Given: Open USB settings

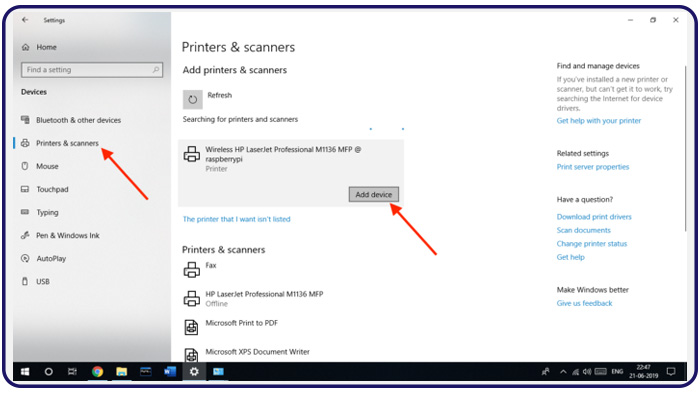Looking at the screenshot, I should tap(35, 281).
